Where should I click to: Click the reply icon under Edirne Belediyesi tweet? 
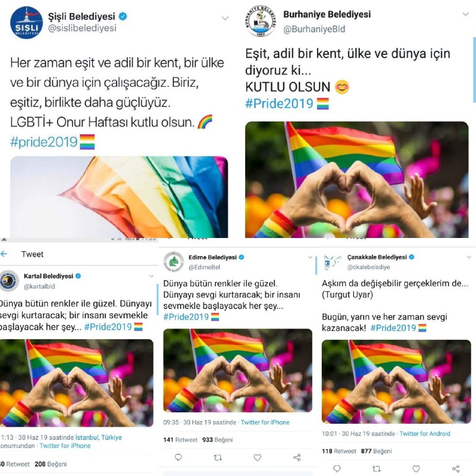pyautogui.click(x=178, y=457)
